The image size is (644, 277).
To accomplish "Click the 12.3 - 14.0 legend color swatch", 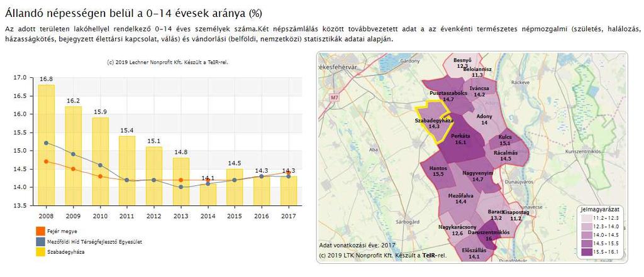I will tap(587, 227).
